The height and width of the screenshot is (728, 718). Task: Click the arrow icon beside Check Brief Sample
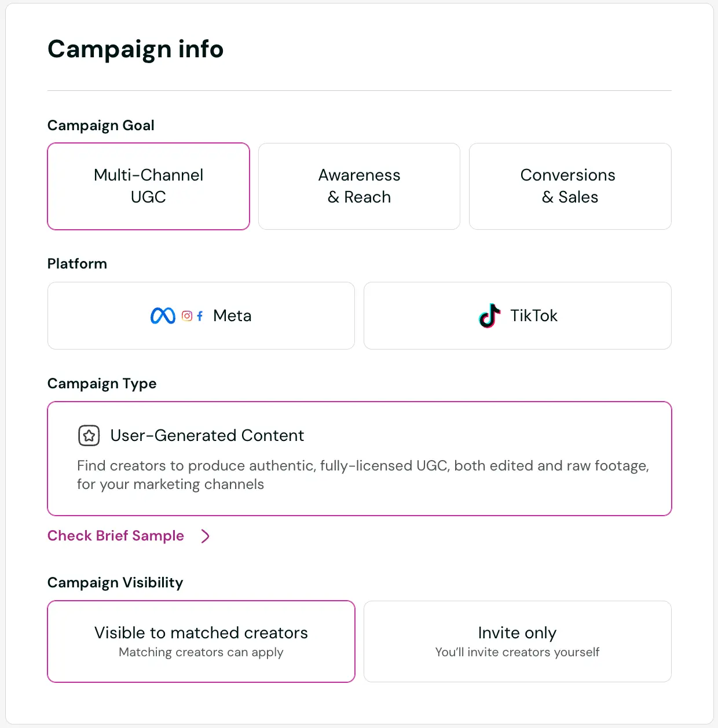[x=205, y=536]
